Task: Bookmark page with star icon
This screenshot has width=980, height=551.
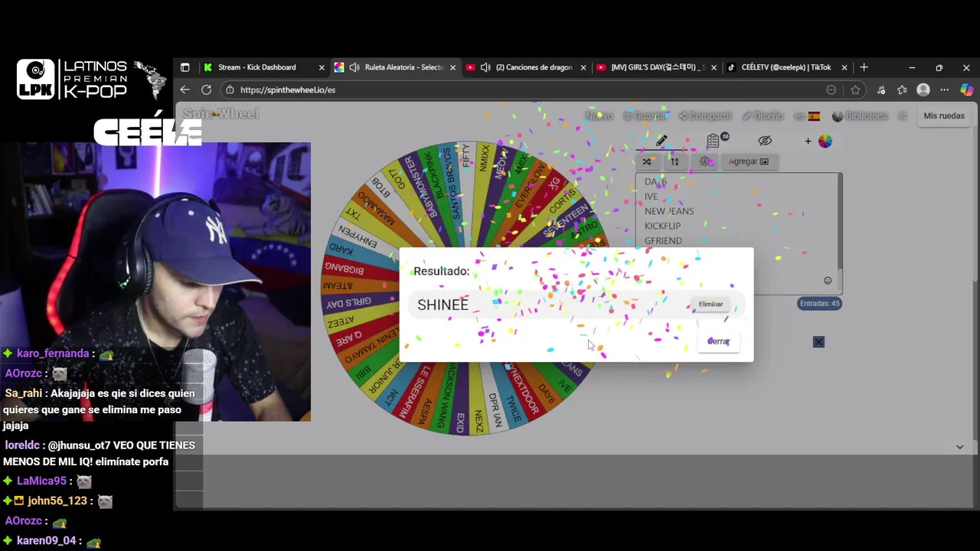Action: 855,90
